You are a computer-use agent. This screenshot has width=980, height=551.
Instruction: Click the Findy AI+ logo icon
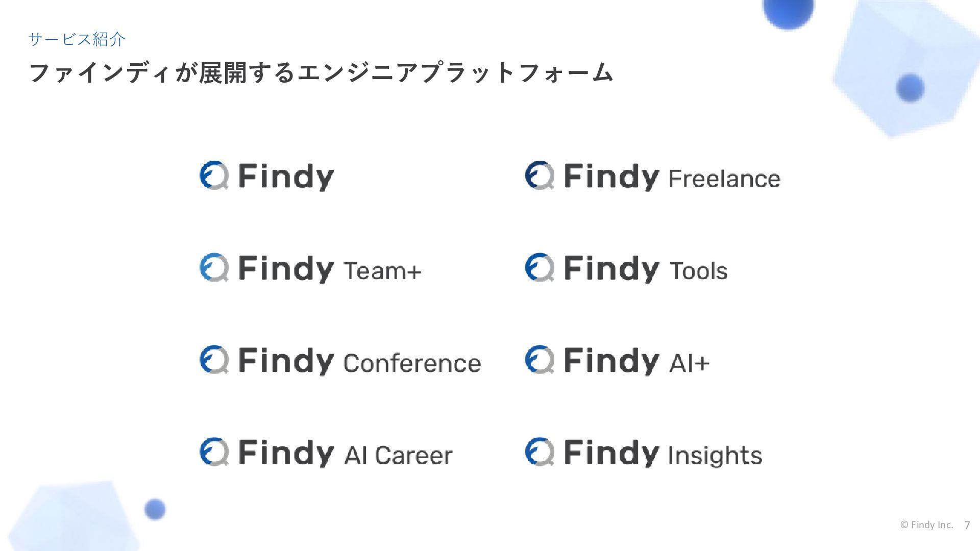(540, 360)
